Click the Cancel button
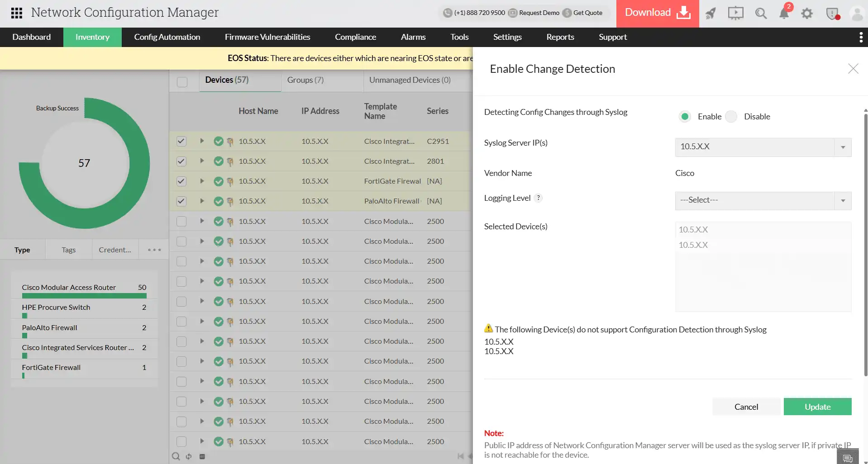Image resolution: width=868 pixels, height=464 pixels. (x=746, y=407)
